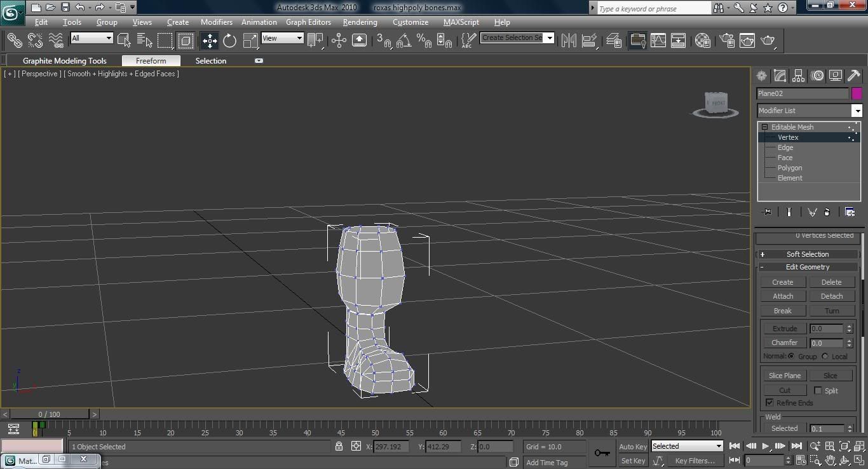Enable the Split checkbox
Screen dimensions: 868x469
pyautogui.click(x=818, y=391)
